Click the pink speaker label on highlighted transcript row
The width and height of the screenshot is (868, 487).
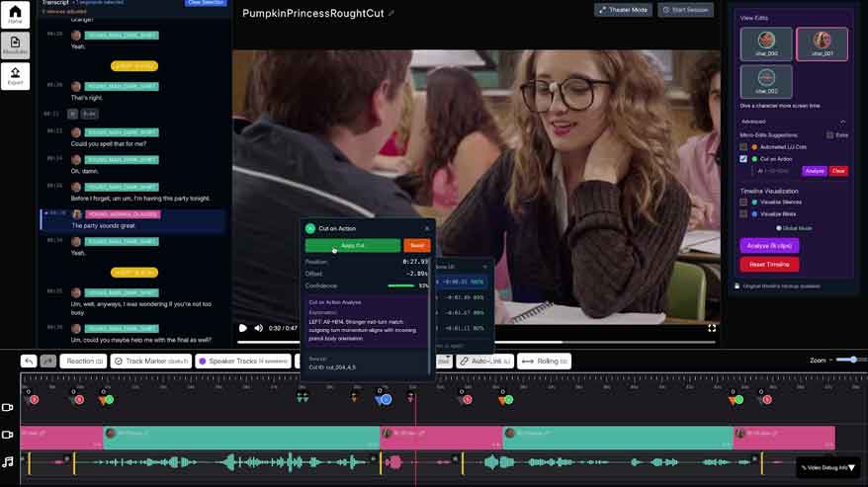pyautogui.click(x=123, y=214)
